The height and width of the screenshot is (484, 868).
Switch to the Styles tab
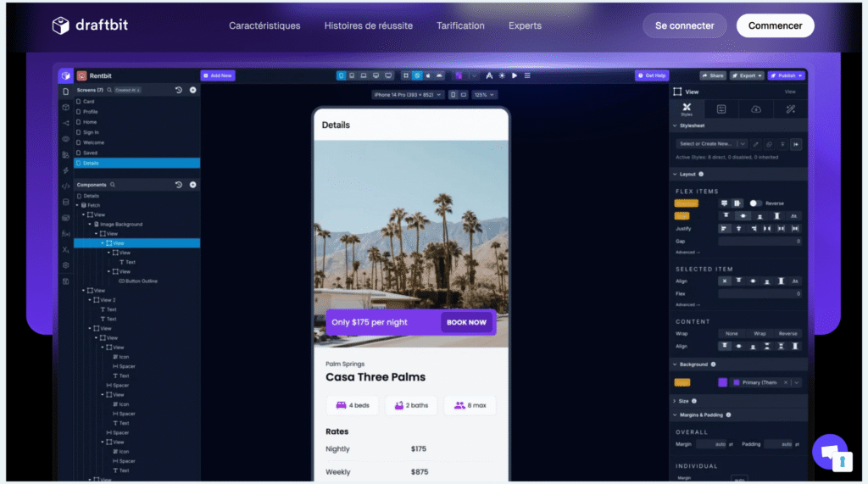[x=687, y=108]
